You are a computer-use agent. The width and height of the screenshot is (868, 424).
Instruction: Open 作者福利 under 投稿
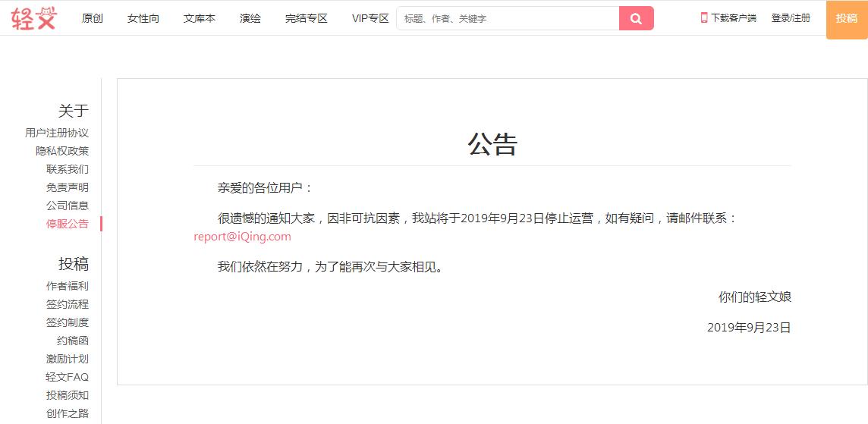tap(67, 286)
